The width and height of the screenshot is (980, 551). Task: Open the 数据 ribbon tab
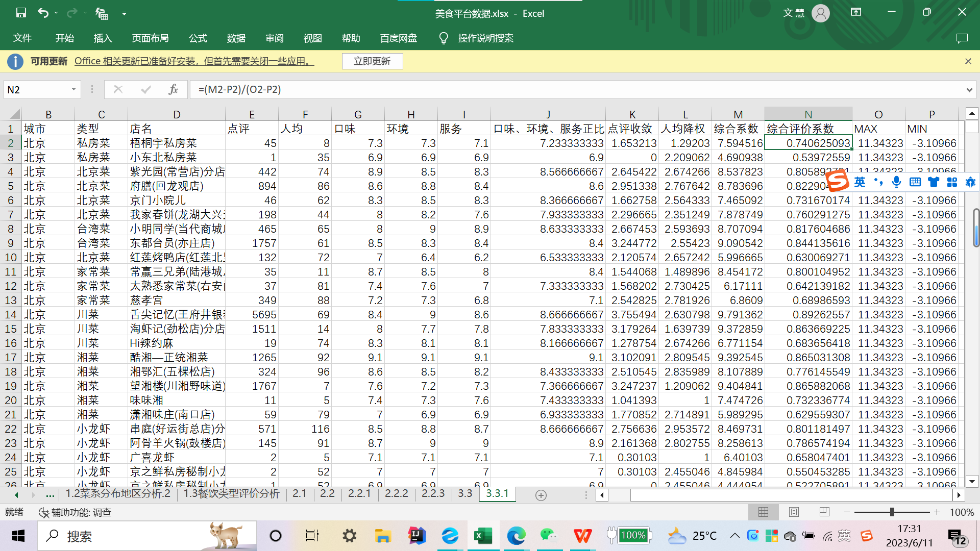tap(236, 38)
